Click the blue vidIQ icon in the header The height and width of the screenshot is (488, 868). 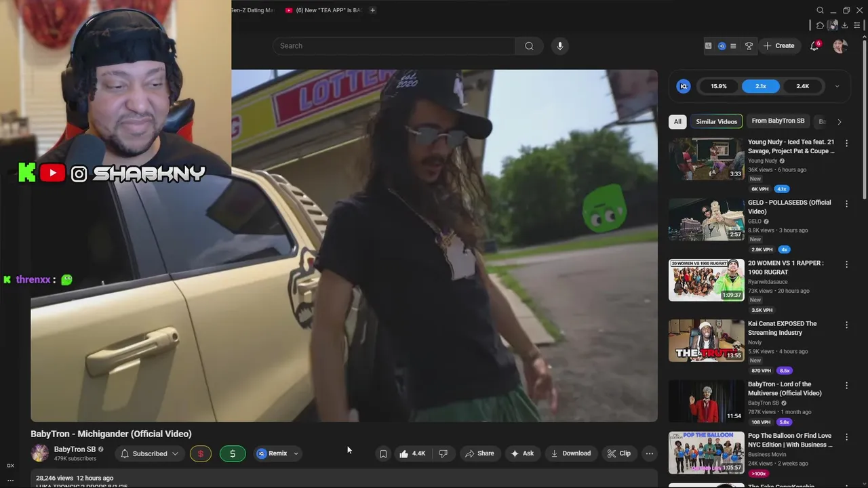pyautogui.click(x=722, y=46)
